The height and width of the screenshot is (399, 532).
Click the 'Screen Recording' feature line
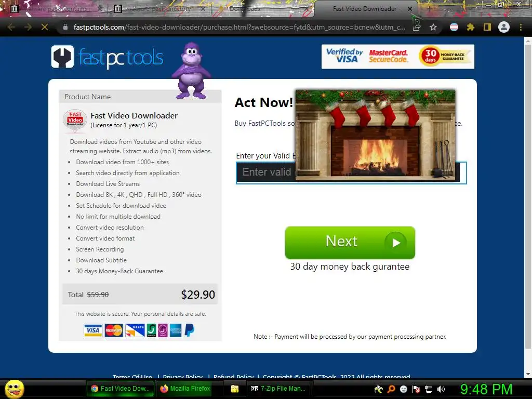click(100, 249)
